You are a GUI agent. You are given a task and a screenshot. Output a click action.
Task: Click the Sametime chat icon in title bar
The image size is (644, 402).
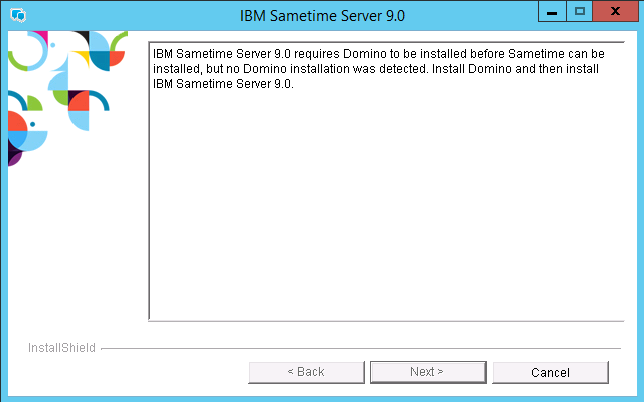tap(18, 16)
